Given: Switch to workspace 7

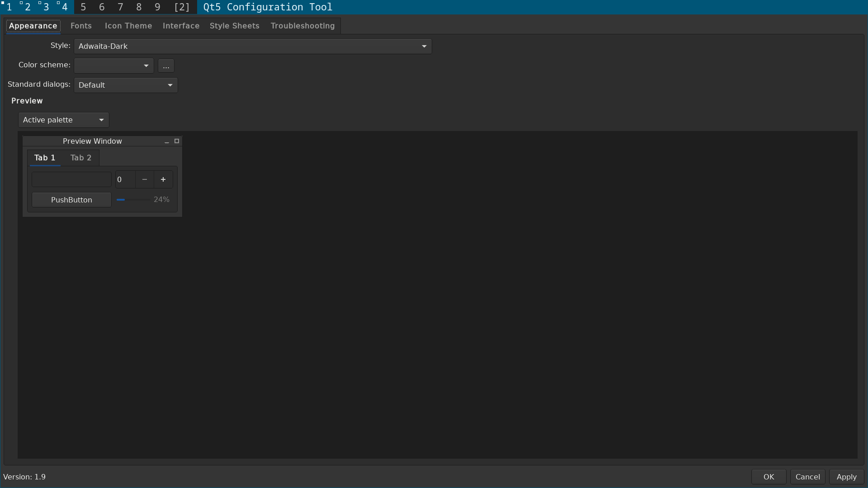Looking at the screenshot, I should point(120,7).
